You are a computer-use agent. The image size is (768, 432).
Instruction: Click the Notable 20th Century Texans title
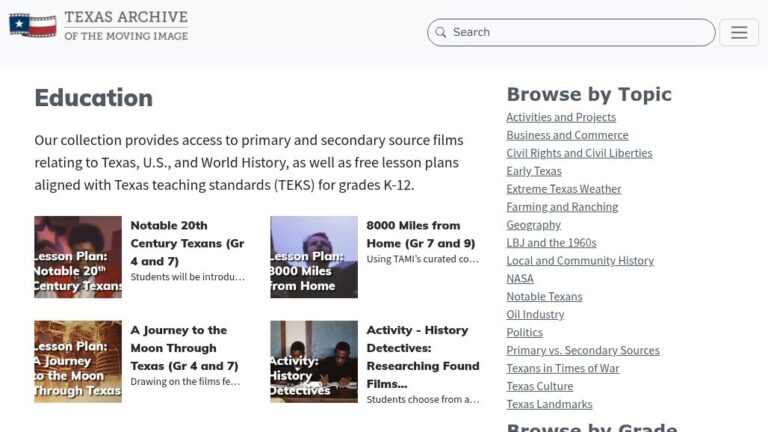[x=188, y=243]
